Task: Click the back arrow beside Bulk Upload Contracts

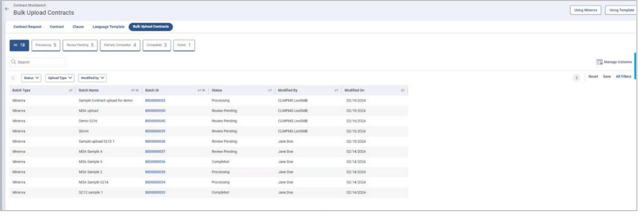Action: (x=6, y=9)
